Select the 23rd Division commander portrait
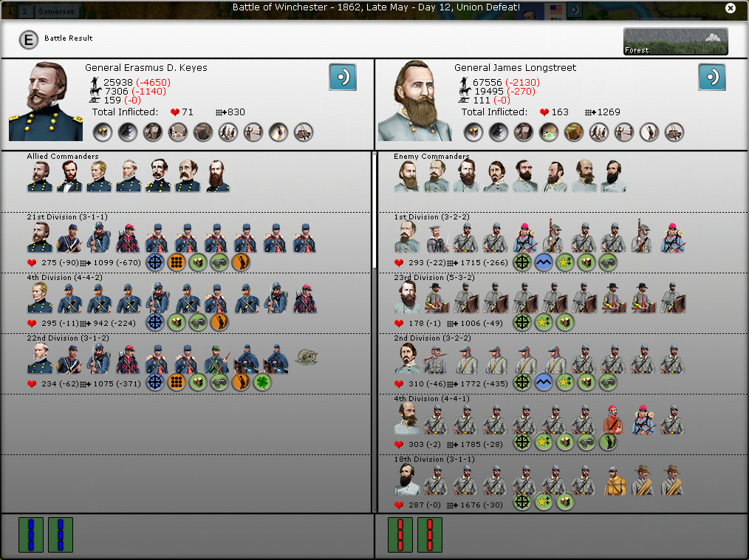The height and width of the screenshot is (560, 749). (x=408, y=297)
